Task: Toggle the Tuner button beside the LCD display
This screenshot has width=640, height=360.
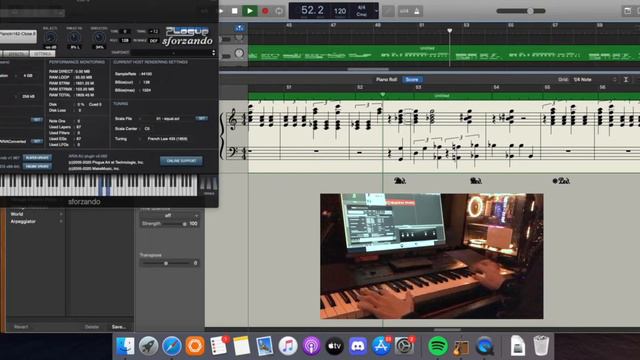Action: point(388,11)
